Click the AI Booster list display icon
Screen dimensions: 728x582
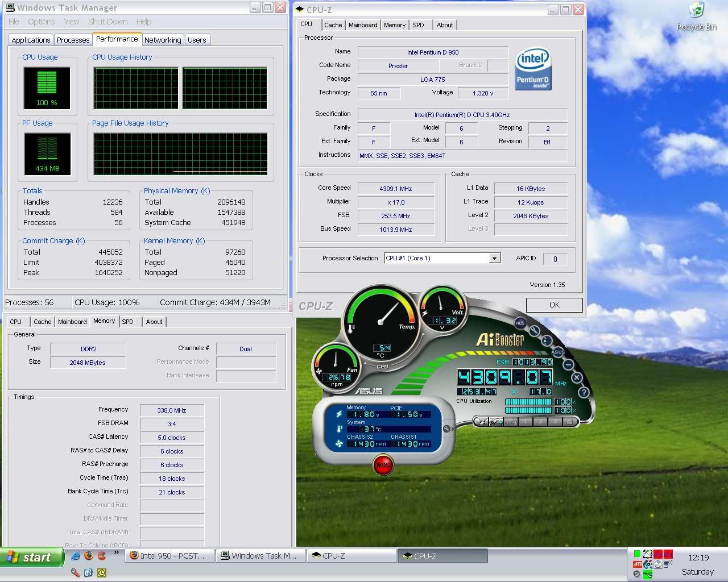click(547, 340)
